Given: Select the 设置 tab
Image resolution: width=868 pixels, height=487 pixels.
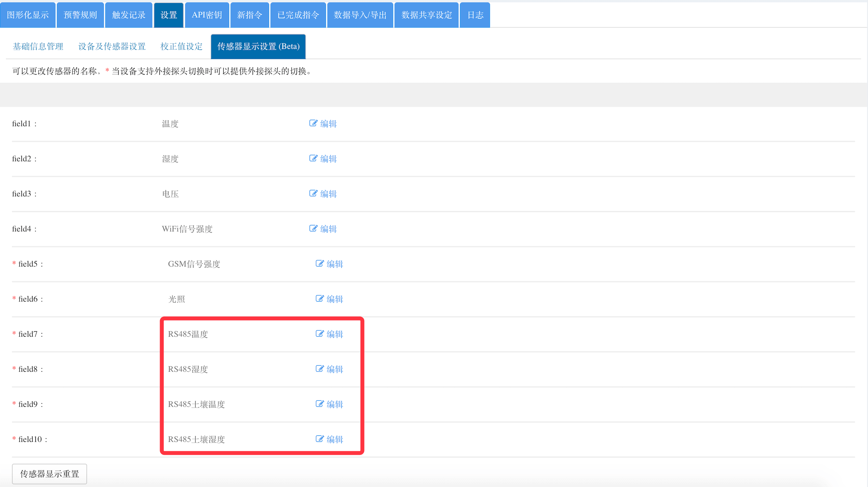Looking at the screenshot, I should click(x=169, y=15).
